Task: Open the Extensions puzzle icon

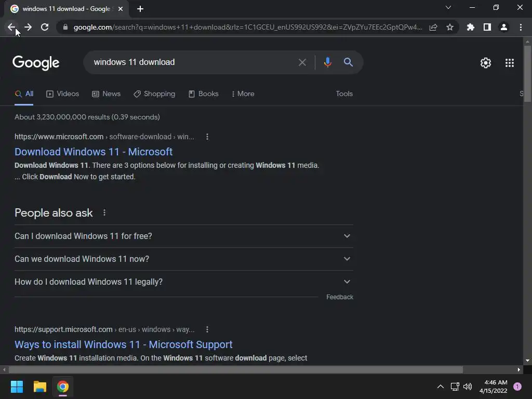Action: [471, 27]
